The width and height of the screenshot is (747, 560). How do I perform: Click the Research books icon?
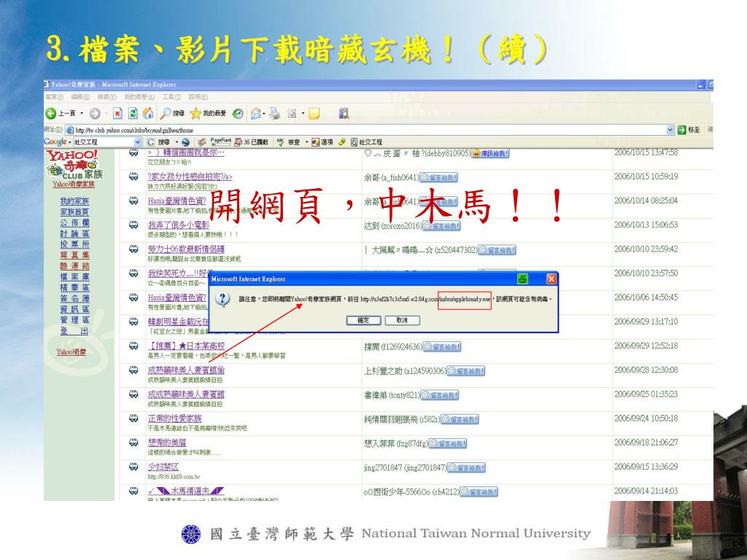pyautogui.click(x=344, y=113)
